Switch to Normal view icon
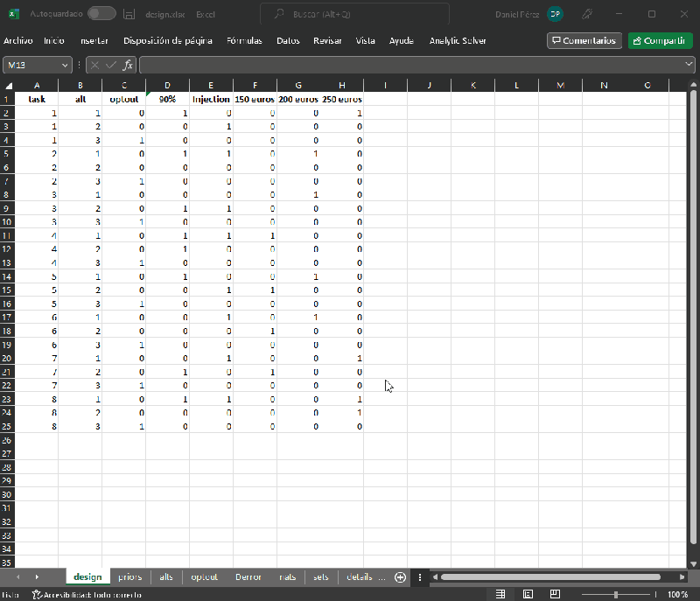 point(500,594)
